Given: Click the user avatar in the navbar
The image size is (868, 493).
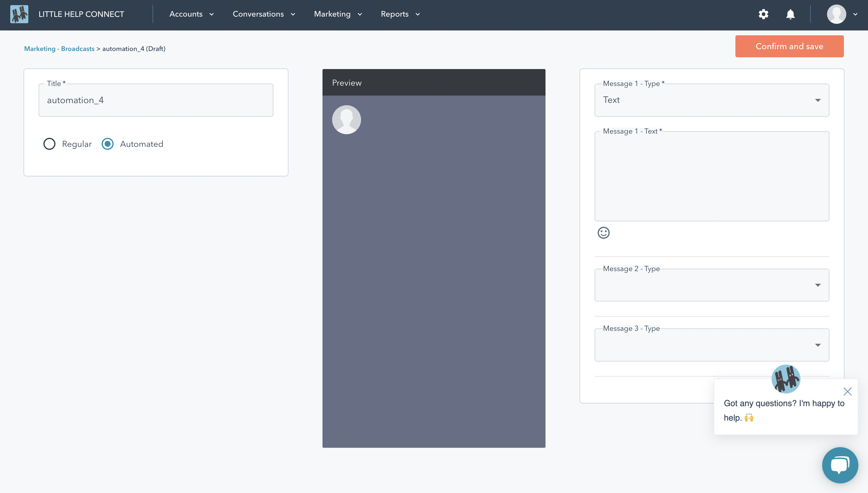Looking at the screenshot, I should [837, 14].
